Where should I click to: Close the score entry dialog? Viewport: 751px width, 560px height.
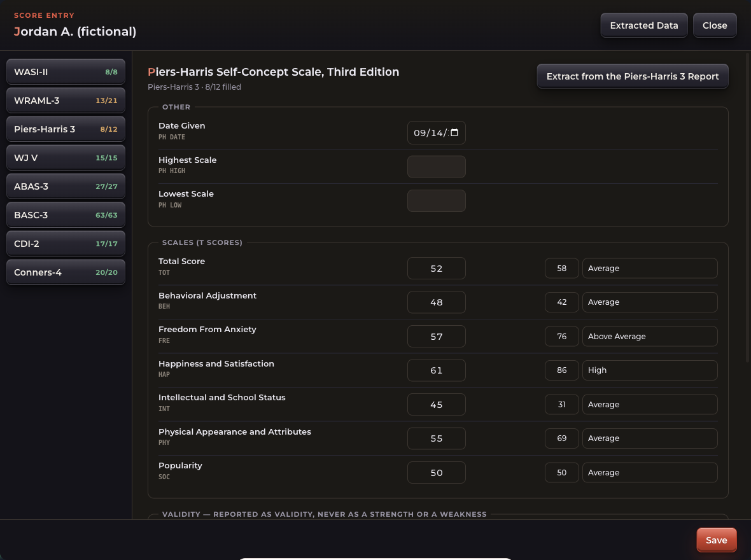point(715,25)
